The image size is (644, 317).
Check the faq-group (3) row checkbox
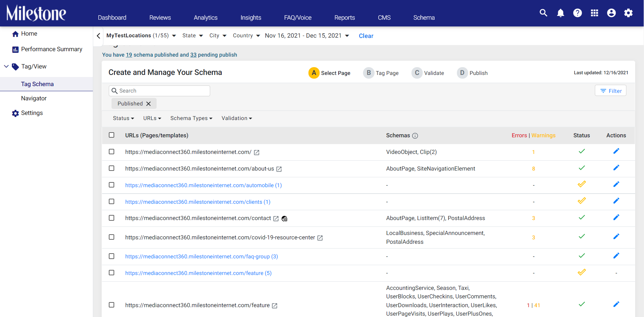click(112, 256)
